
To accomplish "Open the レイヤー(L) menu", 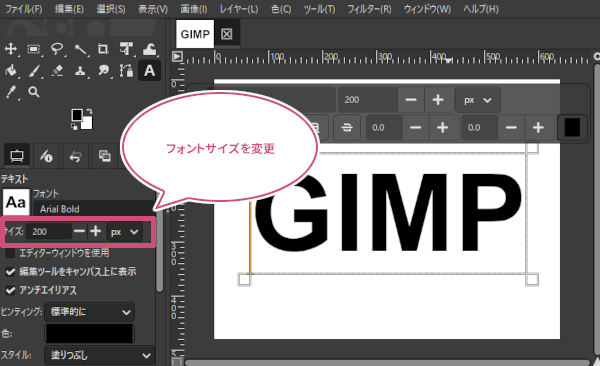I will click(x=239, y=9).
